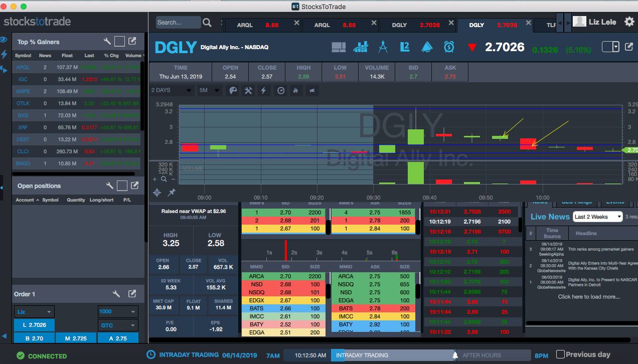Check the Previous day checkbox
Image resolution: width=638 pixels, height=364 pixels.
click(561, 354)
